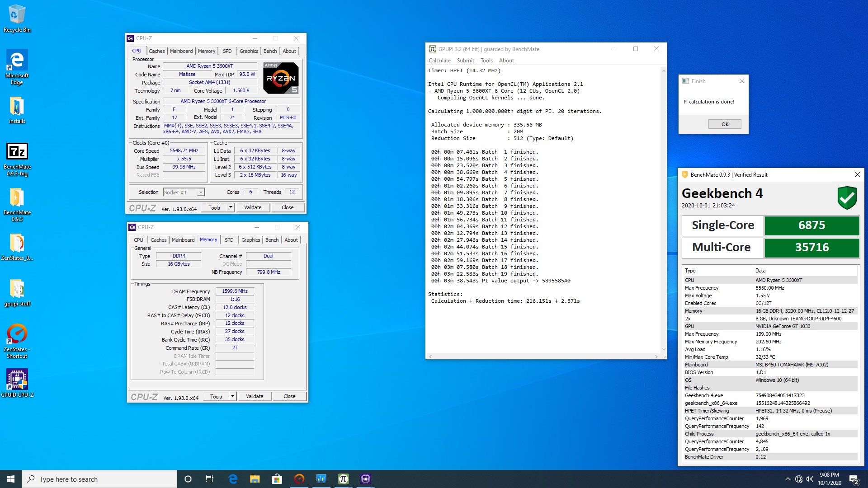Select the DRAM Frequency value 1599.6 MHz
This screenshot has width=868, height=488.
[x=235, y=291]
